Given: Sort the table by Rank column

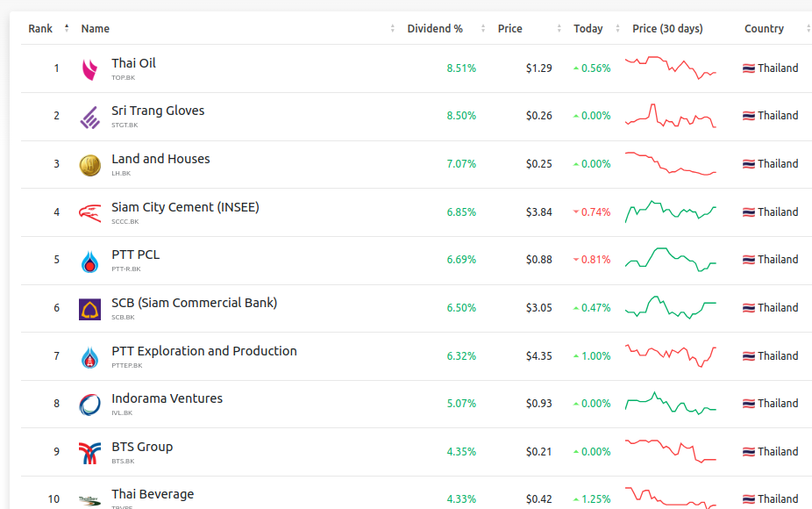Looking at the screenshot, I should coord(41,29).
